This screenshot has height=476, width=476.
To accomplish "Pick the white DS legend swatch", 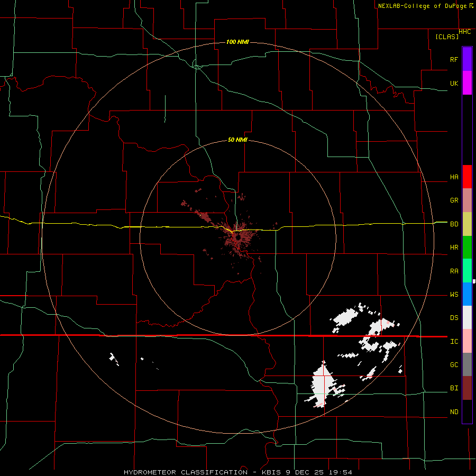I will (x=467, y=317).
